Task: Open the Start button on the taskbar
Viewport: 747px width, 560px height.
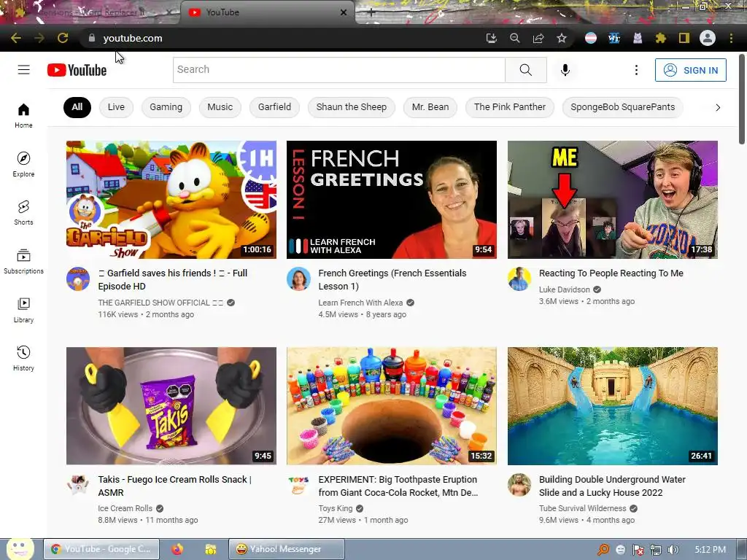Action: pyautogui.click(x=19, y=549)
